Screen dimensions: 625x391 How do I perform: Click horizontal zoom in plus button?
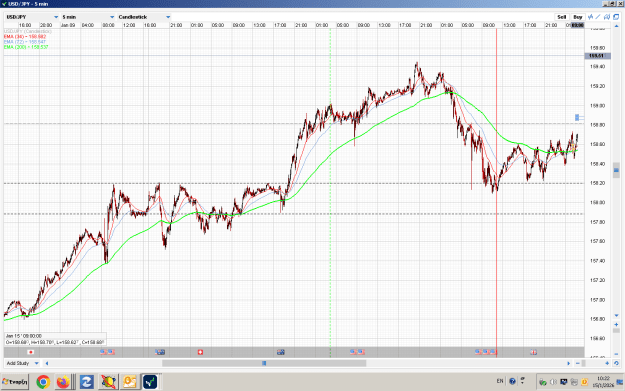(607, 363)
